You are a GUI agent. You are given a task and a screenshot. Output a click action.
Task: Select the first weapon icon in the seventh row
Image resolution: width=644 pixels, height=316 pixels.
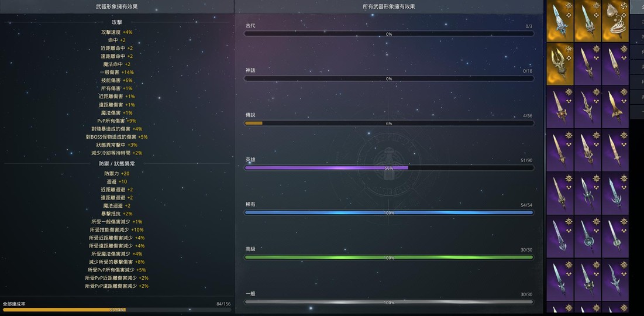[560, 279]
